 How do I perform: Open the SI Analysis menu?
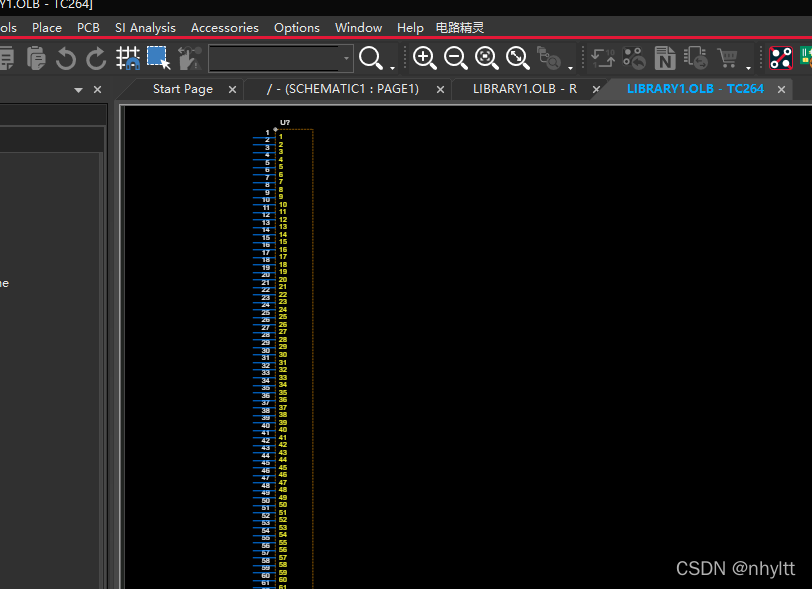point(145,28)
